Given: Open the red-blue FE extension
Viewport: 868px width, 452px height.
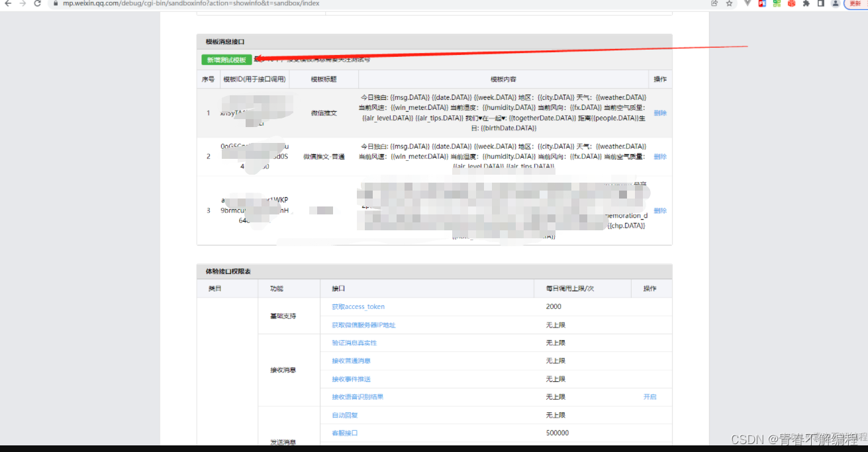Looking at the screenshot, I should pos(762,3).
